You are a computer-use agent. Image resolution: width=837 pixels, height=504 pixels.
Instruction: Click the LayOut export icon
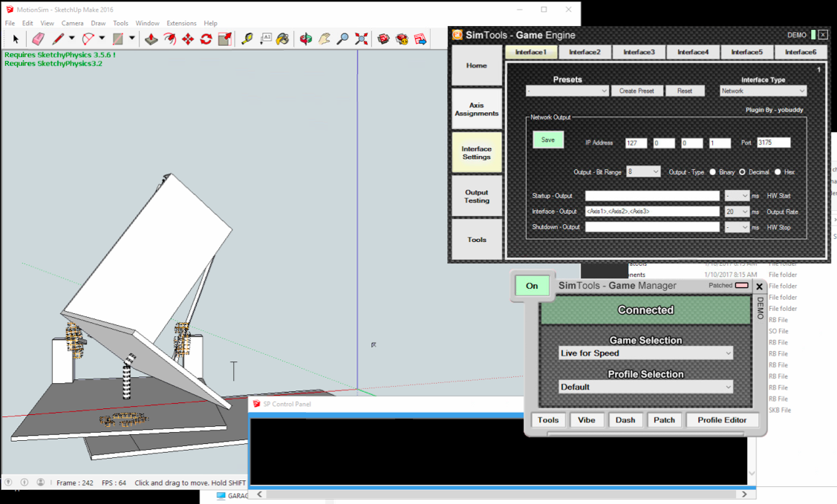[420, 39]
